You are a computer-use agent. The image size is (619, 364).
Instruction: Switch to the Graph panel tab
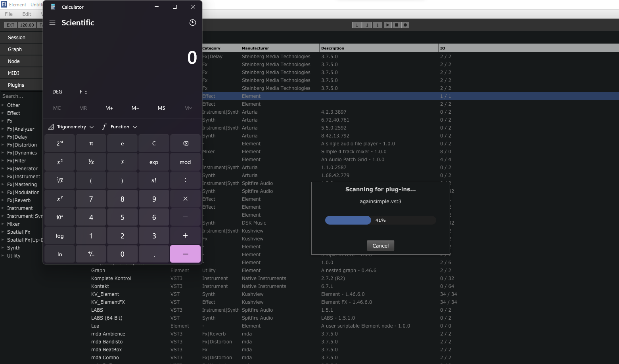pos(15,50)
